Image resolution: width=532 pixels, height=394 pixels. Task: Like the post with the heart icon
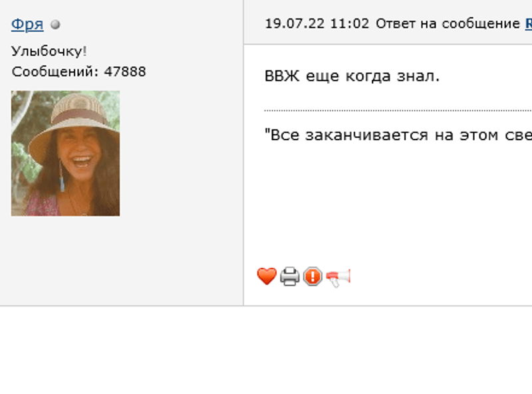click(x=267, y=276)
